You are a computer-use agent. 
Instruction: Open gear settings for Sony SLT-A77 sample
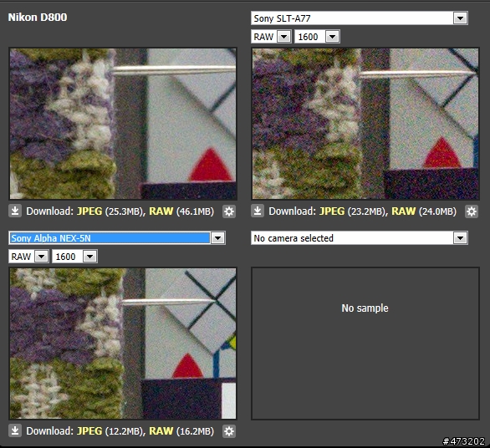click(x=472, y=211)
